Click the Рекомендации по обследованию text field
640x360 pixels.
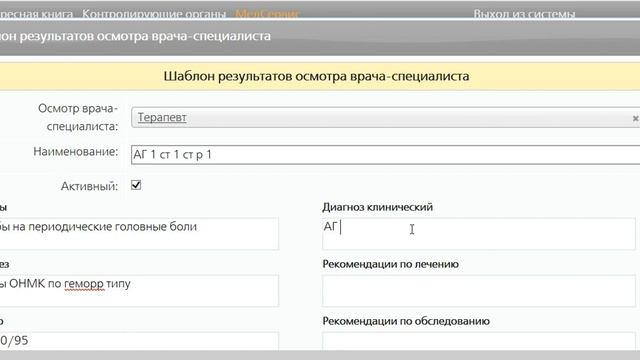click(479, 341)
